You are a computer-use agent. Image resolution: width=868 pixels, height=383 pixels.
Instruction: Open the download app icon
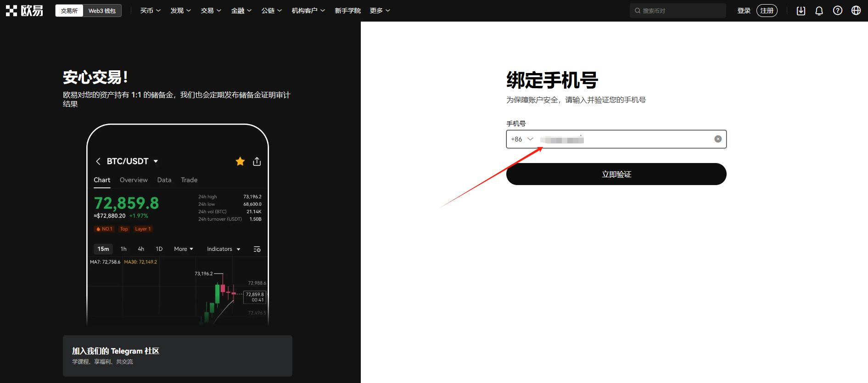801,11
